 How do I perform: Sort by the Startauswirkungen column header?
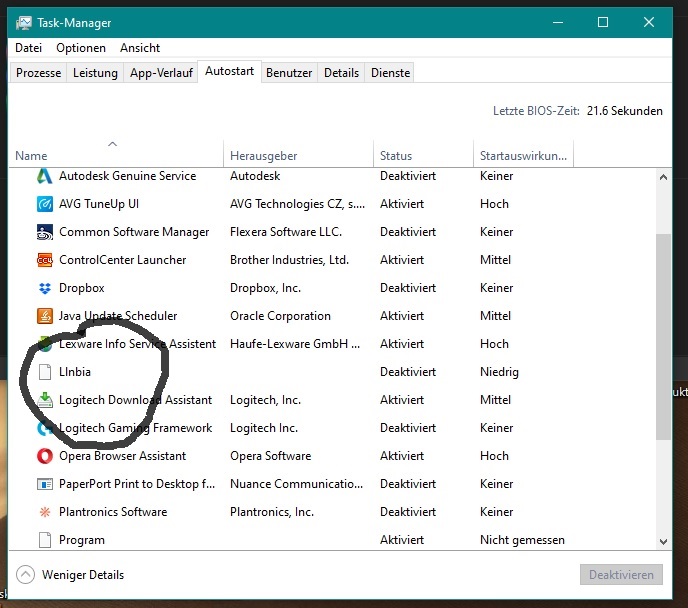point(523,154)
